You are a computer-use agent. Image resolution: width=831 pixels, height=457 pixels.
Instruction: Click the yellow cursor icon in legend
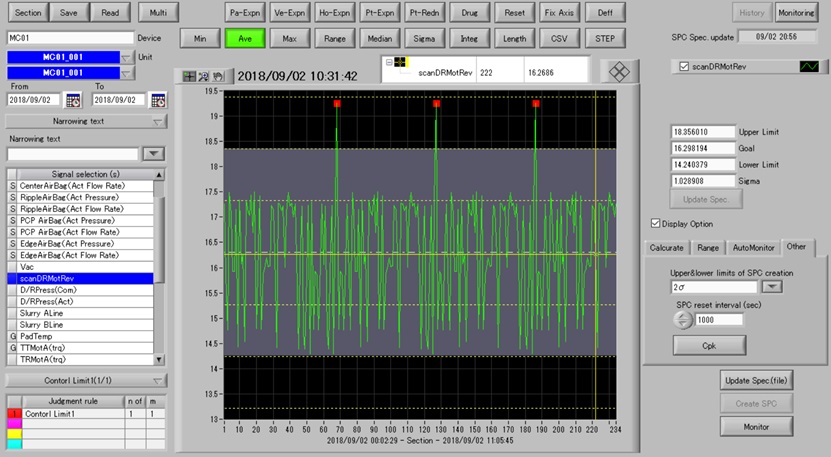coord(400,62)
